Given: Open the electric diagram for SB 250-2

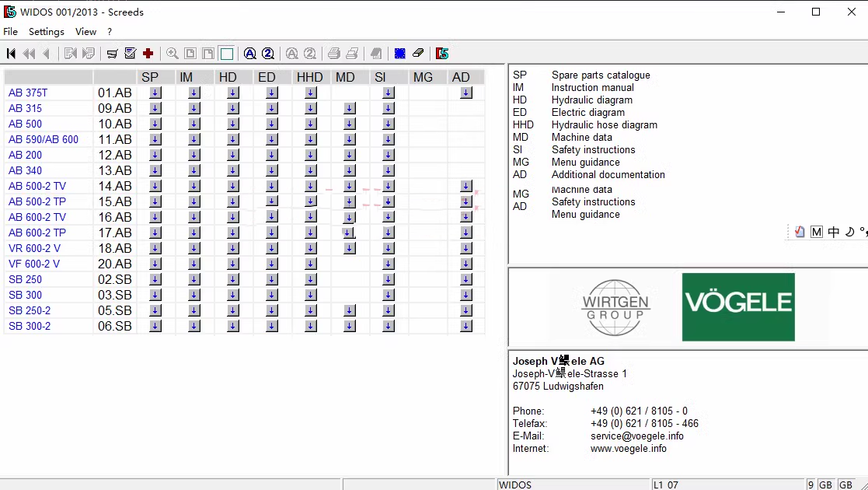Looking at the screenshot, I should coord(272,310).
